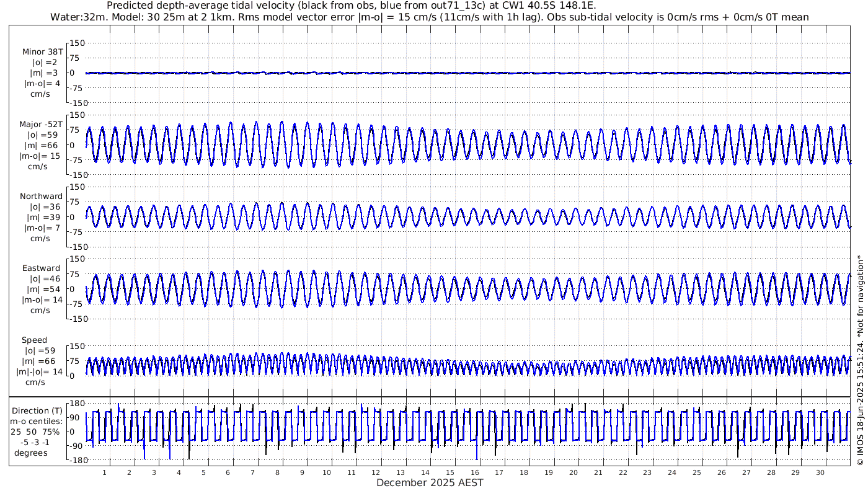
Task: Click the 'December 2025 AEST' axis title
Action: tap(430, 483)
